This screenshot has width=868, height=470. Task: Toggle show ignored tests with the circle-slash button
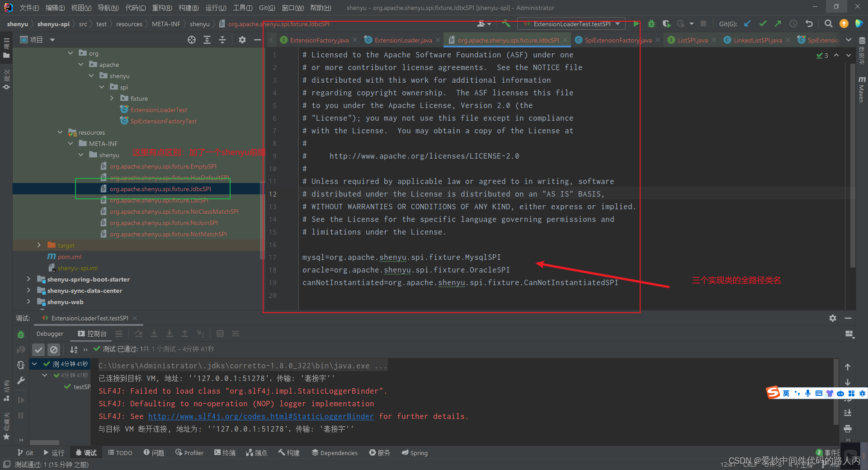(x=54, y=349)
